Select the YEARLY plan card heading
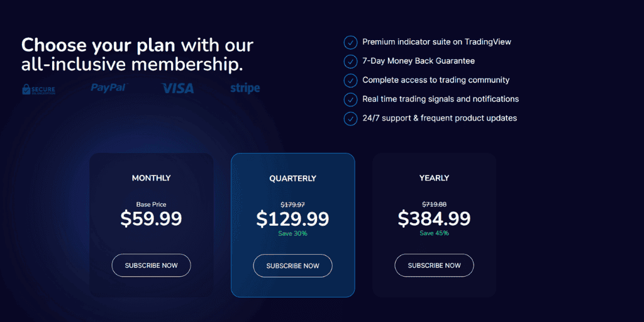Viewport: 644px width, 322px height. 434,178
